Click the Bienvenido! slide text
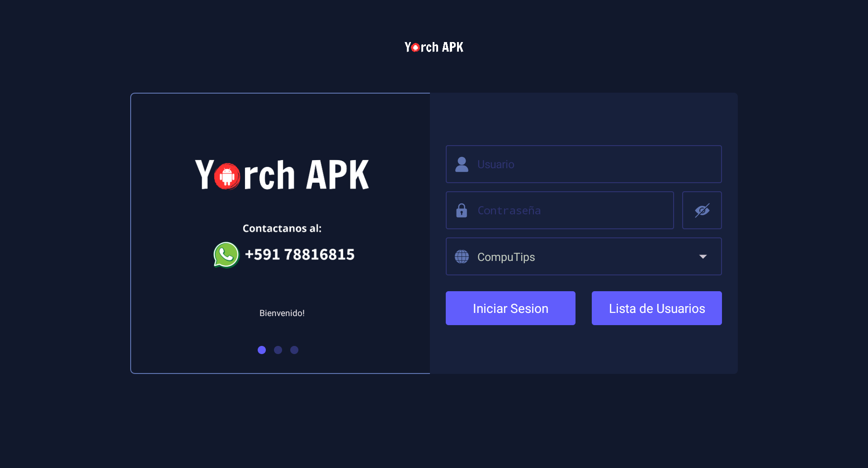This screenshot has height=468, width=868. 282,313
